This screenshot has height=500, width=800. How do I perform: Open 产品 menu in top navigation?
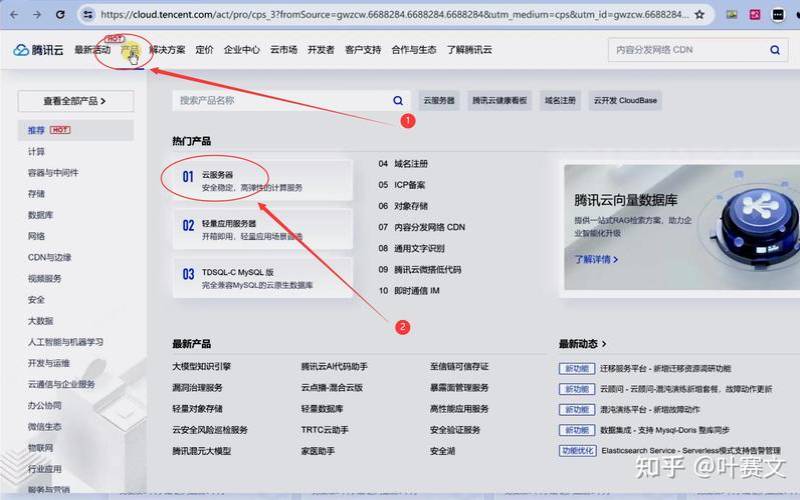tap(130, 49)
